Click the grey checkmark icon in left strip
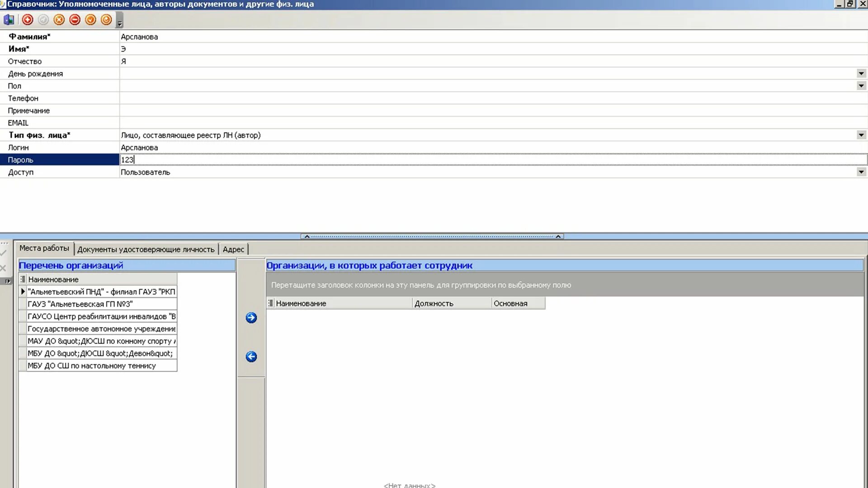Screen dimensions: 868x488 tap(4, 253)
